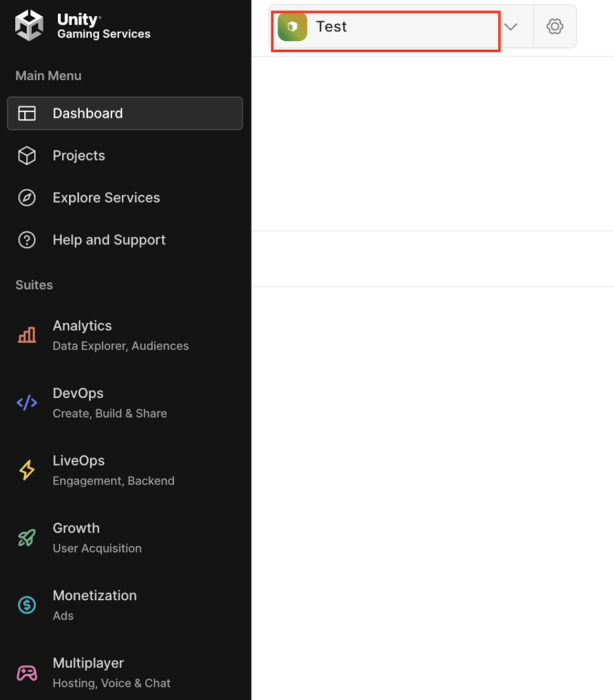Click the 'Ads' subtitle under Monetization

click(63, 616)
